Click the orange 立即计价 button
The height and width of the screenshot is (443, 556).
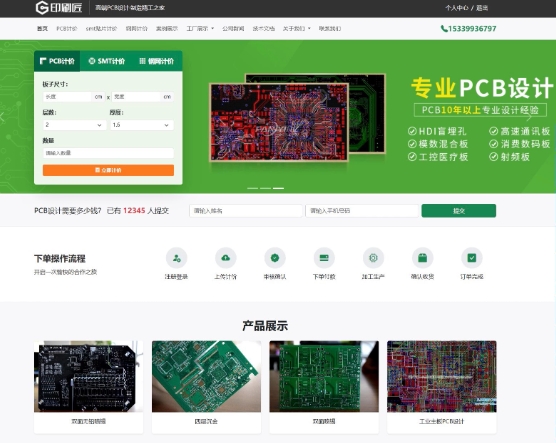point(108,170)
